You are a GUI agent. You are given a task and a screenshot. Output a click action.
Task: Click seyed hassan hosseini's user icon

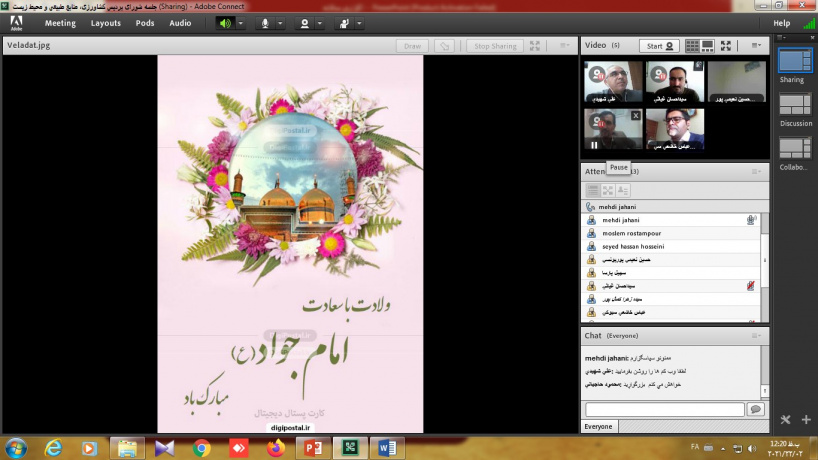click(591, 246)
